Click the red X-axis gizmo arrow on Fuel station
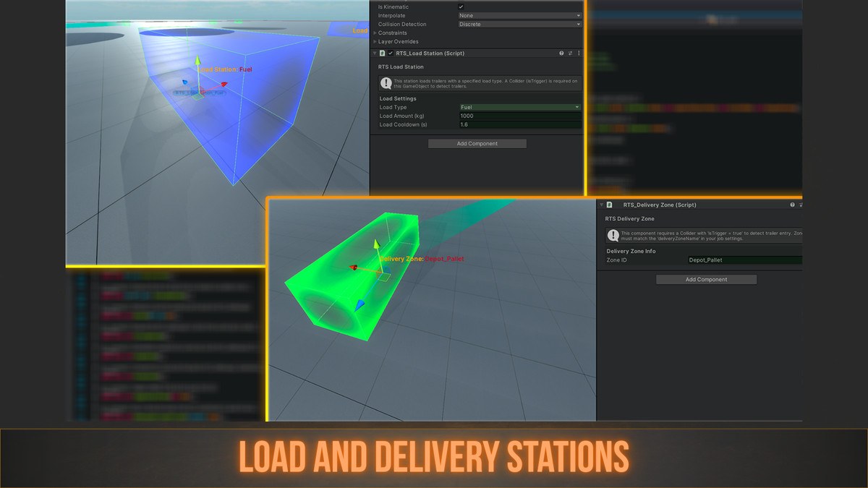868x488 pixels. click(x=224, y=85)
